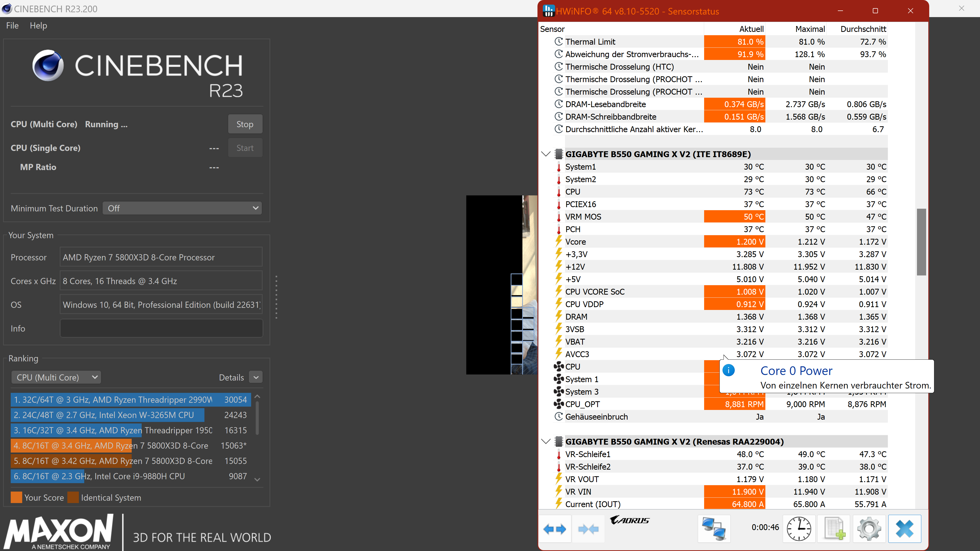Click the thermometer icon beside VR-Schleife1
The width and height of the screenshot is (980, 551).
[x=558, y=454]
